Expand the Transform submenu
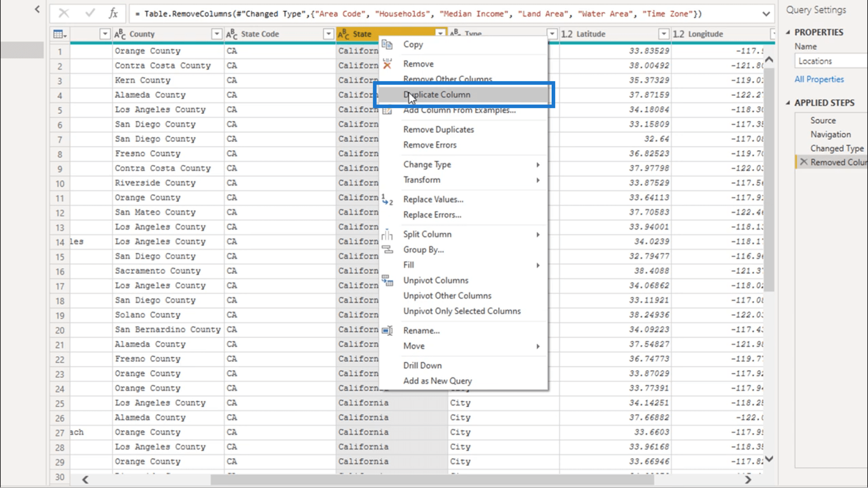Viewport: 868px width, 488px height. [538, 180]
